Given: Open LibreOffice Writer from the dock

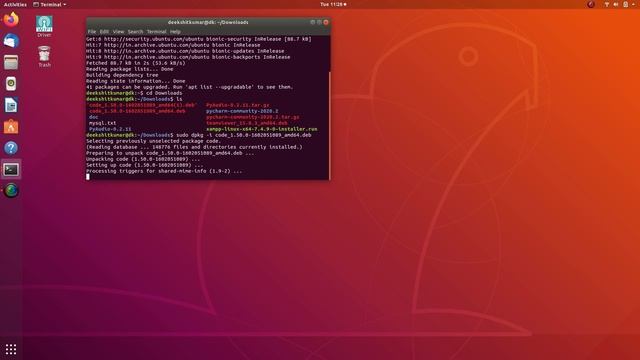Looking at the screenshot, I should pyautogui.click(x=11, y=105).
